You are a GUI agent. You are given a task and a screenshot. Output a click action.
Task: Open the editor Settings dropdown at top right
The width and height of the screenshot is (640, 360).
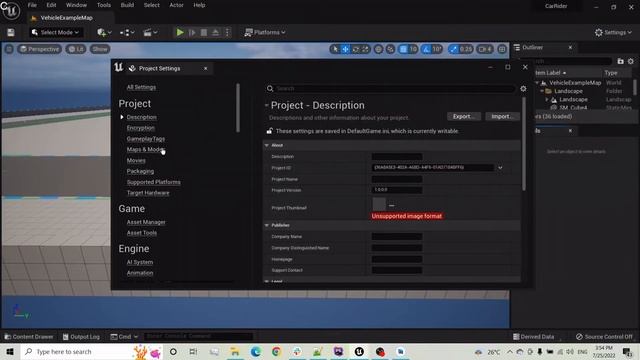tap(613, 32)
